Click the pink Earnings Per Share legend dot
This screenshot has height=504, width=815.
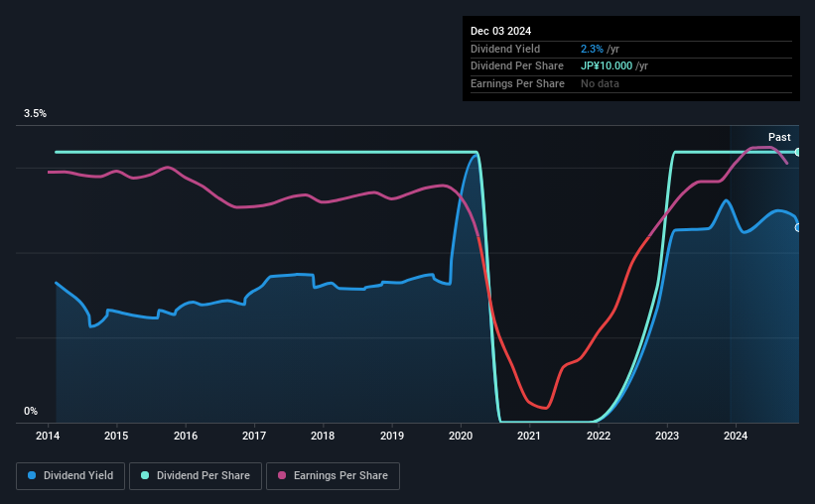pyautogui.click(x=282, y=475)
